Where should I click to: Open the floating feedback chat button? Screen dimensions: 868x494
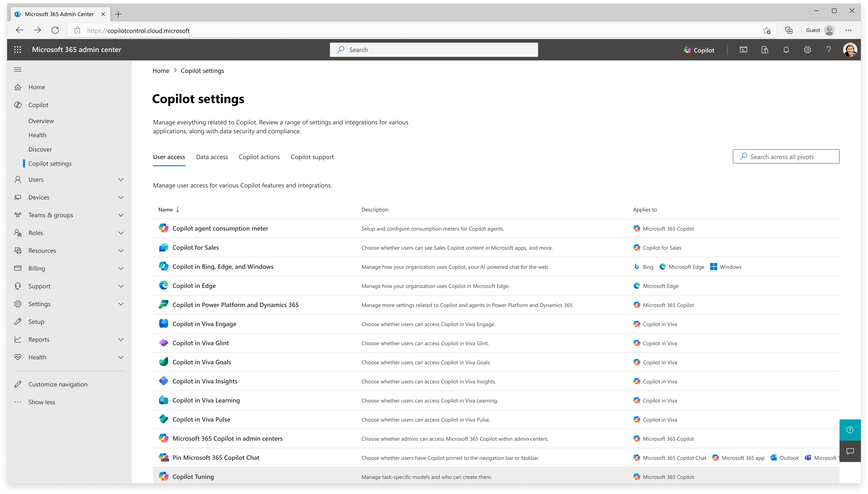point(850,451)
